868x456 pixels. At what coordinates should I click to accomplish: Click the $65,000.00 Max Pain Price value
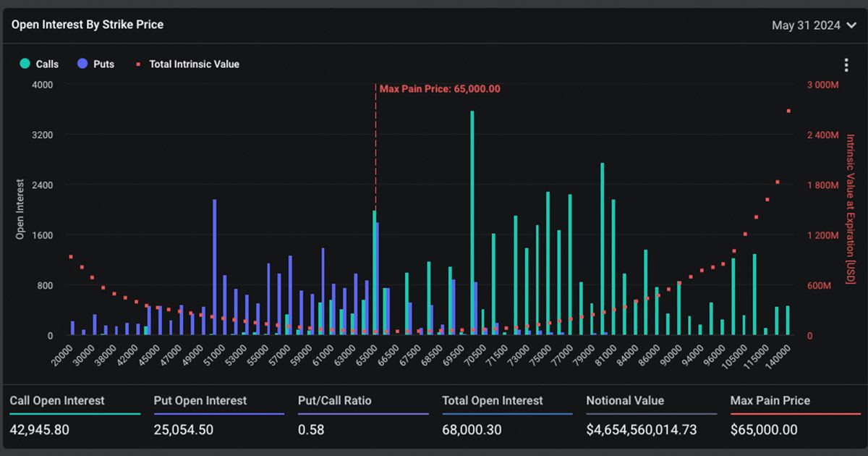[764, 430]
